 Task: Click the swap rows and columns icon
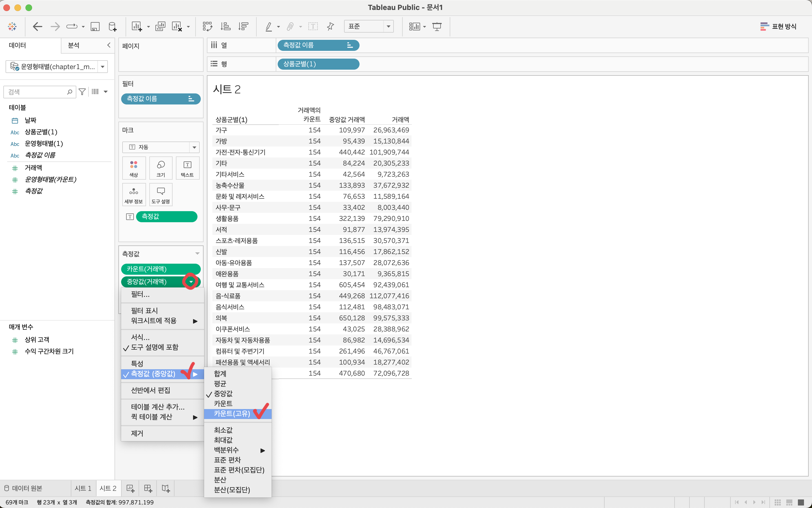click(x=207, y=27)
